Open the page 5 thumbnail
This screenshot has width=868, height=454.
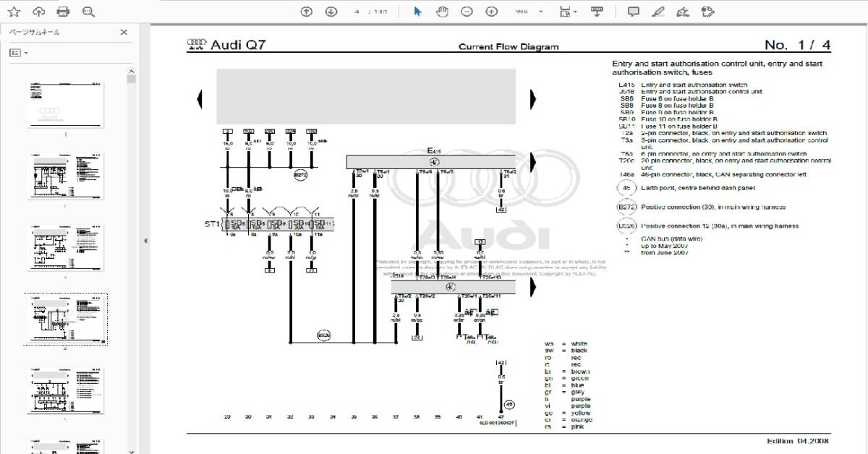pos(65,390)
